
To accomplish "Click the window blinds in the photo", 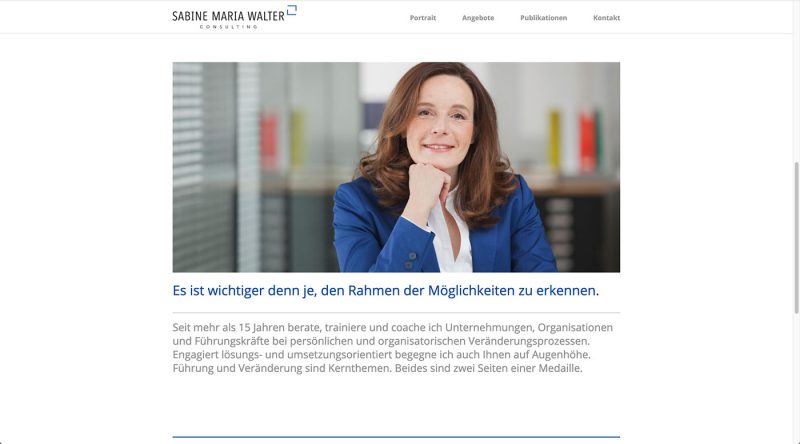I will (203, 167).
